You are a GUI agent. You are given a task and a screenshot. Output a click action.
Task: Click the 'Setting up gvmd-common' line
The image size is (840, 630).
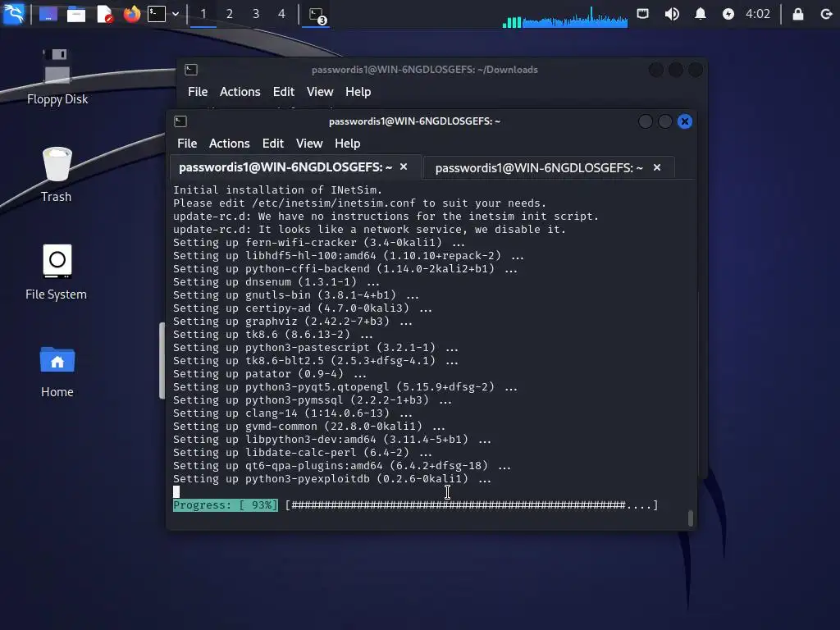[x=309, y=426]
